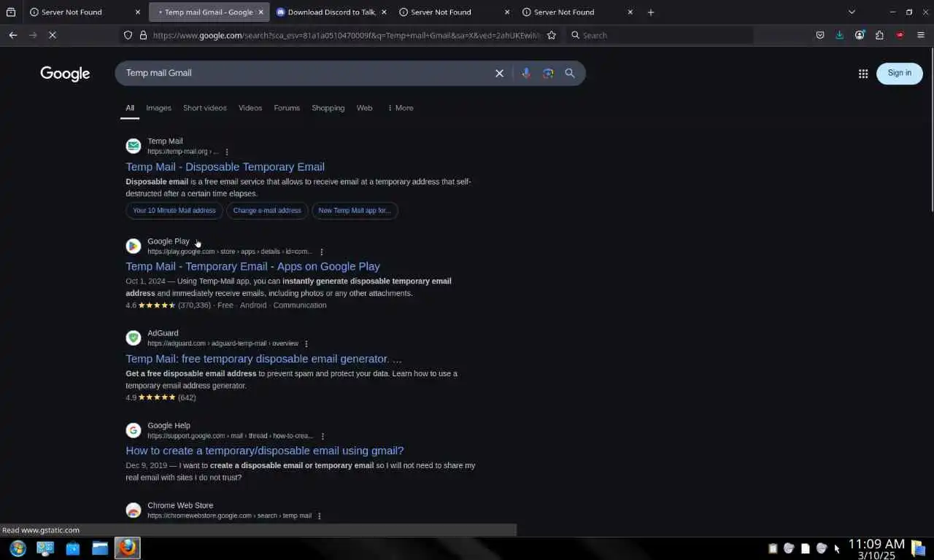
Task: Open options menu for Google Play result
Action: tap(321, 252)
